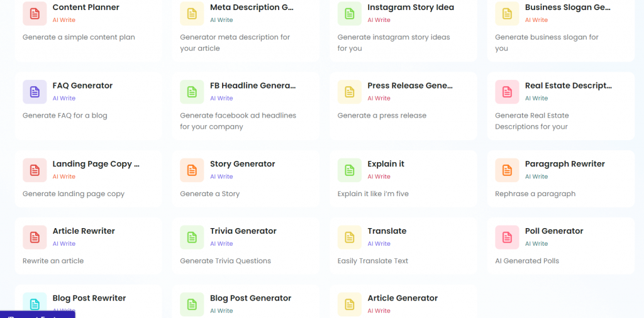Viewport: 644px width, 318px height.
Task: Click the green Instagram Story Idea icon
Action: point(350,13)
